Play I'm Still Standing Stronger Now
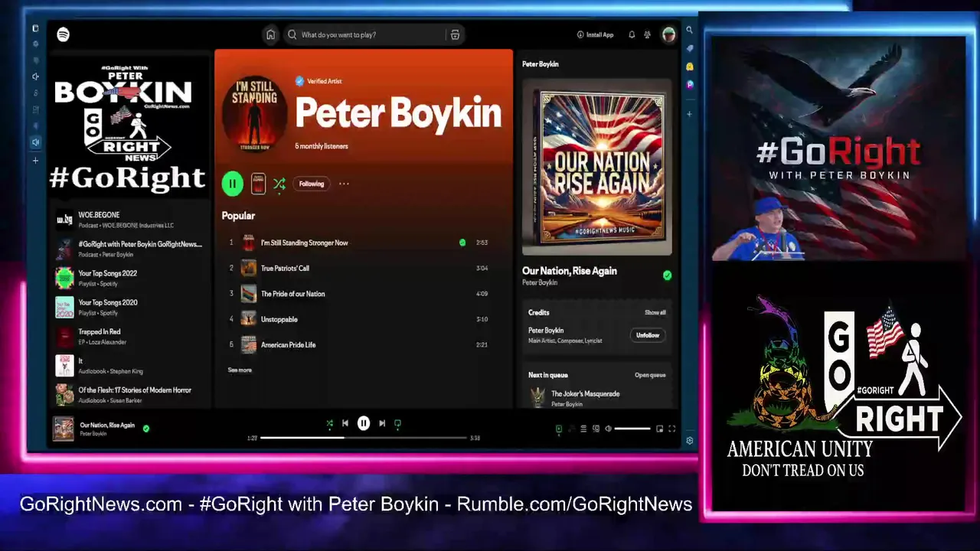This screenshot has height=551, width=980. 304,243
